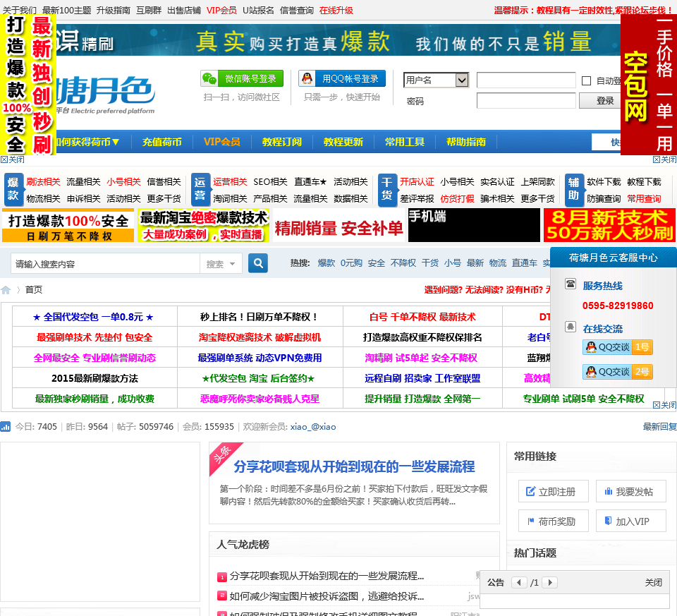Enable the 自动登录 checkbox

click(x=586, y=80)
